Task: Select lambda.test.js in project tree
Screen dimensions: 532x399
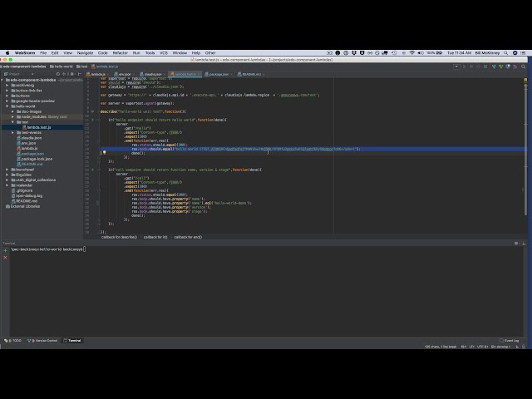Action: 39,127
